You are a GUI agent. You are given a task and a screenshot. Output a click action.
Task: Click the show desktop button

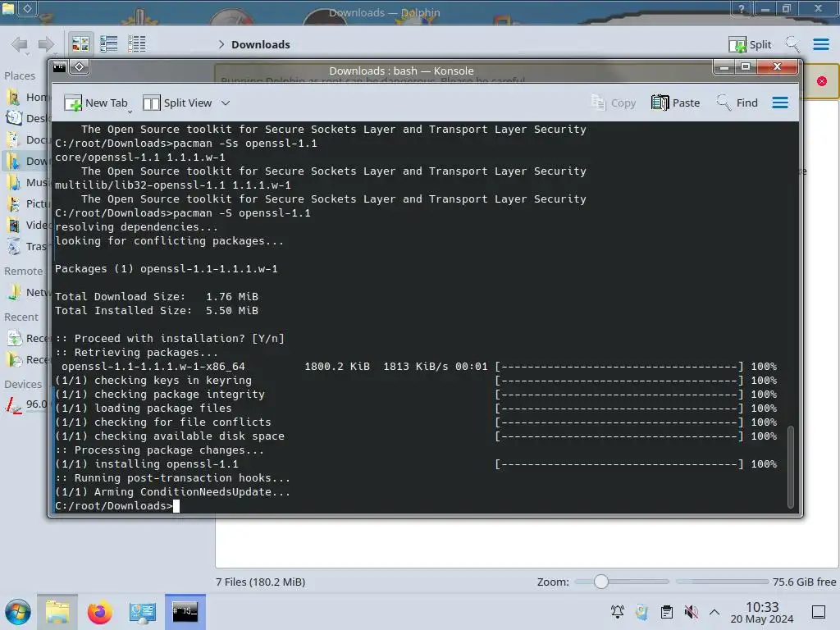pyautogui.click(x=819, y=612)
